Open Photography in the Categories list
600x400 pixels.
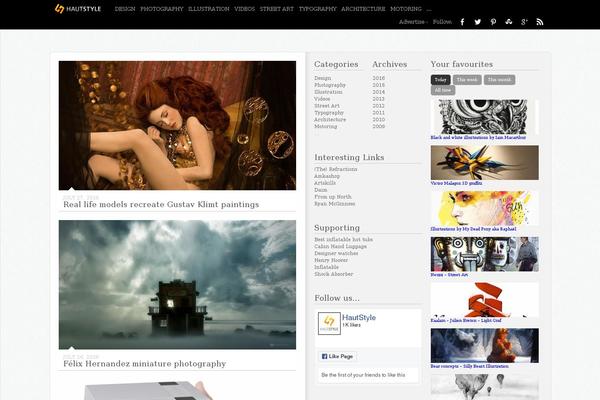point(330,85)
